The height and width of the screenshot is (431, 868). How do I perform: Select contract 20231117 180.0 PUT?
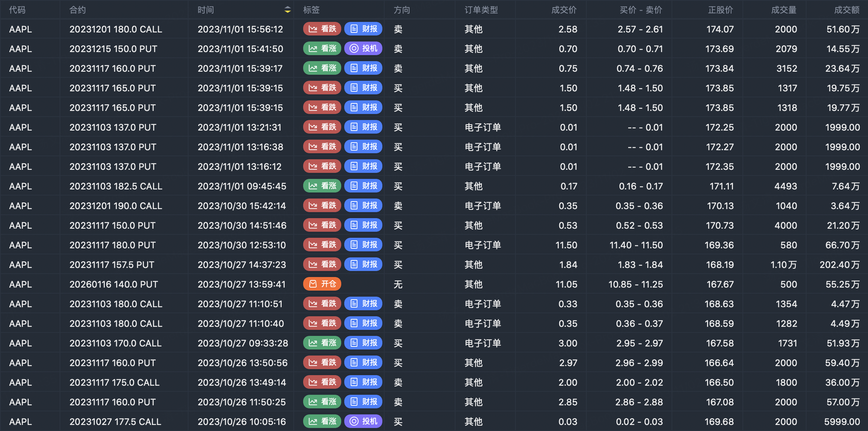coord(112,245)
